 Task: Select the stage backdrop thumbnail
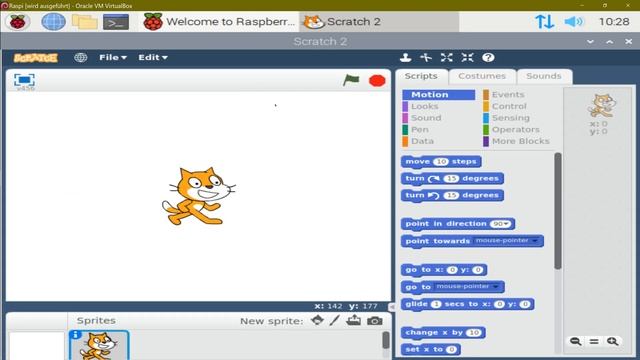coord(37,346)
